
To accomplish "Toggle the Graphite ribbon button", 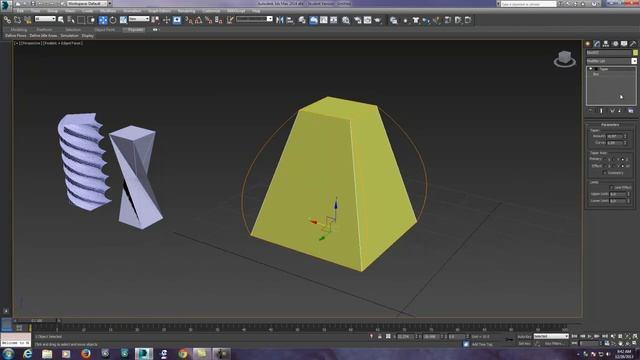I will 313,20.
